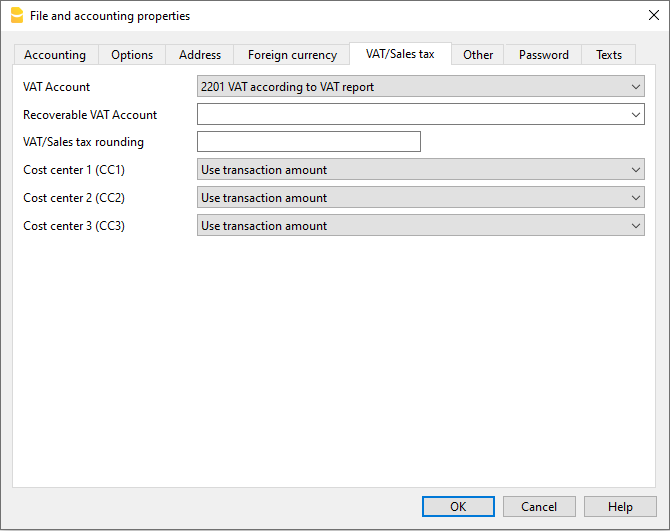Expand the Cost center 3 (CC3) dropdown
This screenshot has width=670, height=531.
637,226
